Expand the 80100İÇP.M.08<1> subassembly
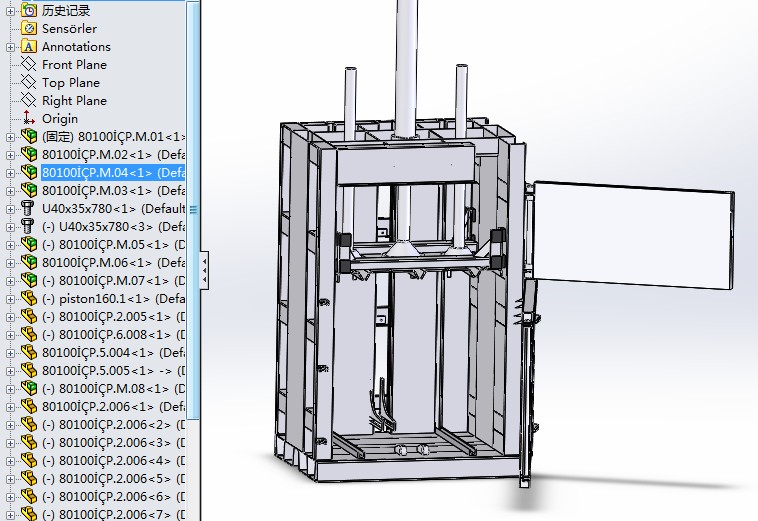The height and width of the screenshot is (521, 758). (x=10, y=389)
